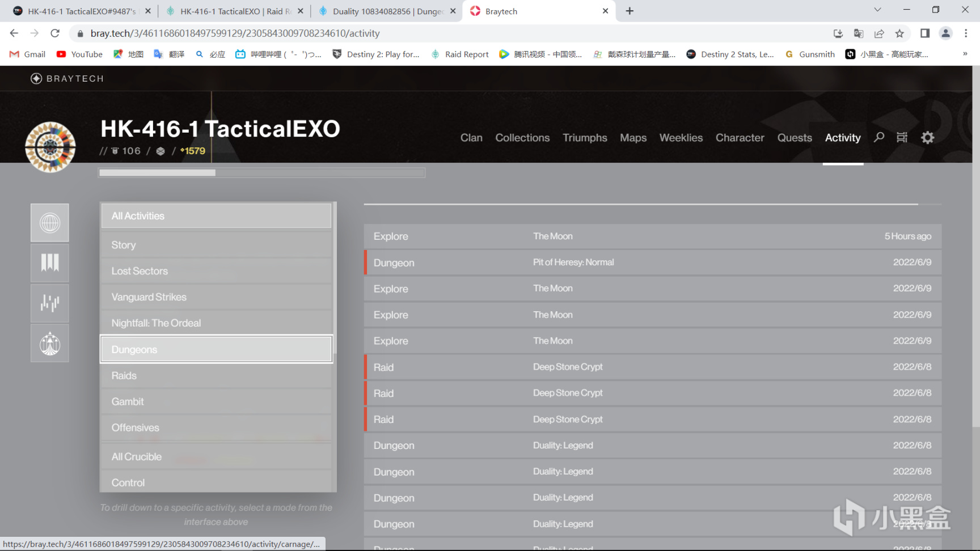Click the translate page icon in address bar
The image size is (980, 551).
tap(859, 33)
